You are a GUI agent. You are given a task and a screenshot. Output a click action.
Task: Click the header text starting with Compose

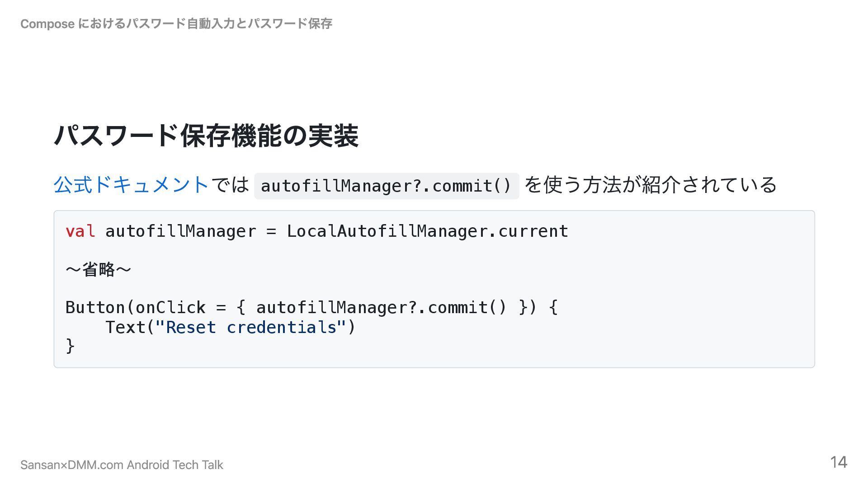pyautogui.click(x=176, y=23)
